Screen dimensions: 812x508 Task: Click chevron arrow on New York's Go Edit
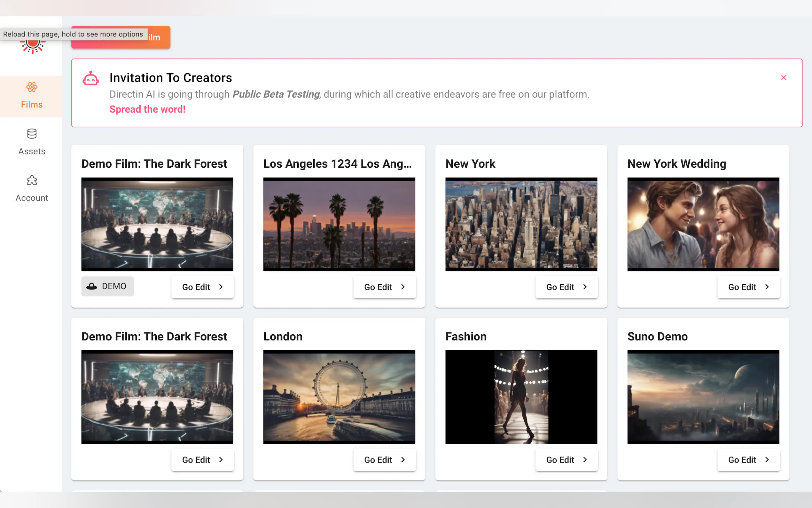pos(585,287)
